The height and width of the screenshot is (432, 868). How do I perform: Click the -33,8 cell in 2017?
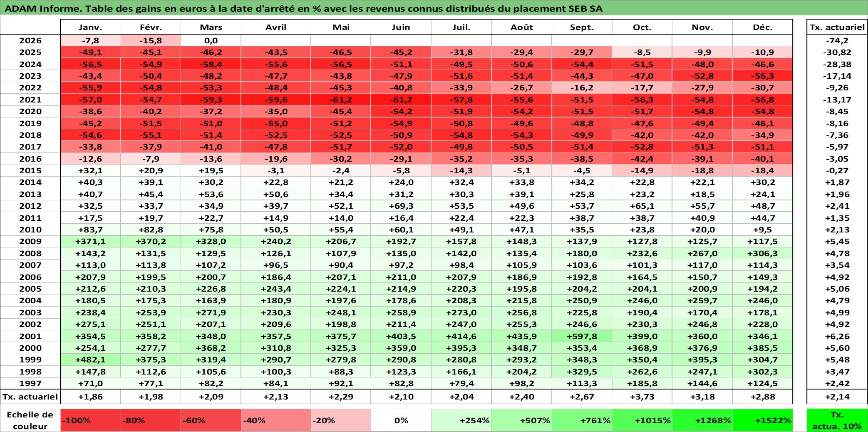click(x=91, y=147)
